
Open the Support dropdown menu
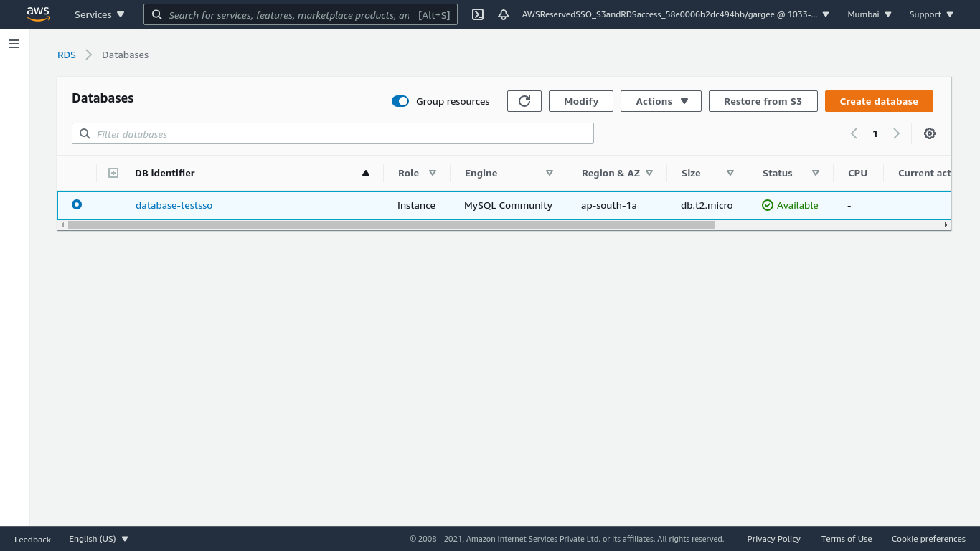tap(931, 14)
